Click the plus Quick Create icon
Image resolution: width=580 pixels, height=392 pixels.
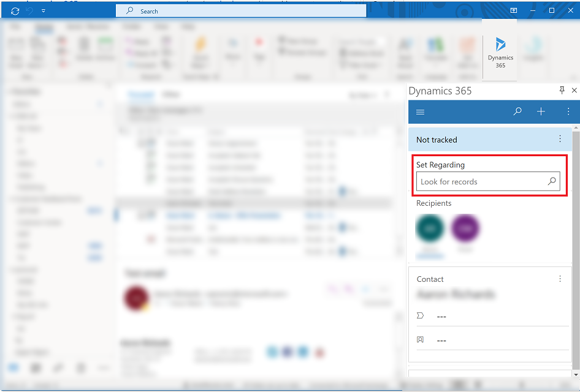tap(541, 111)
